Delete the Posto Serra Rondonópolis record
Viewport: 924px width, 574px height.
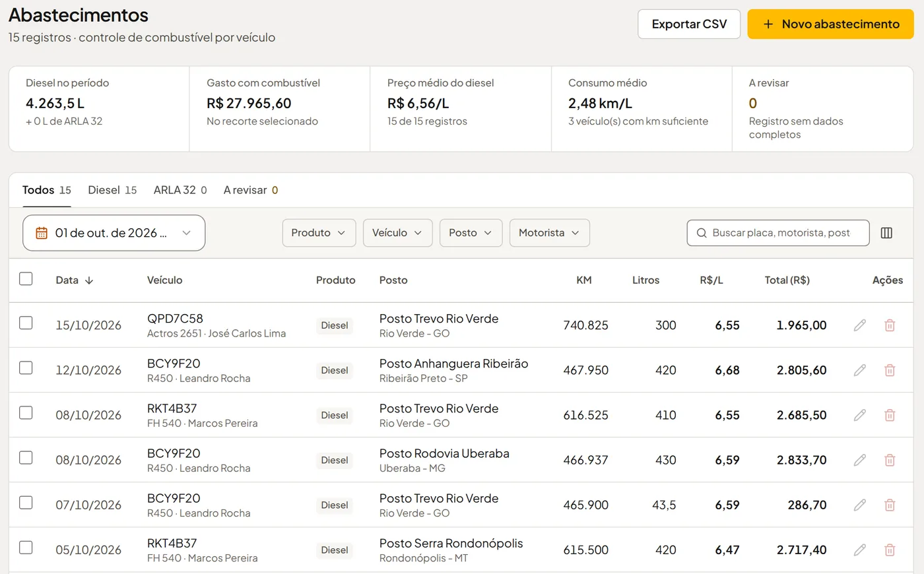point(890,550)
